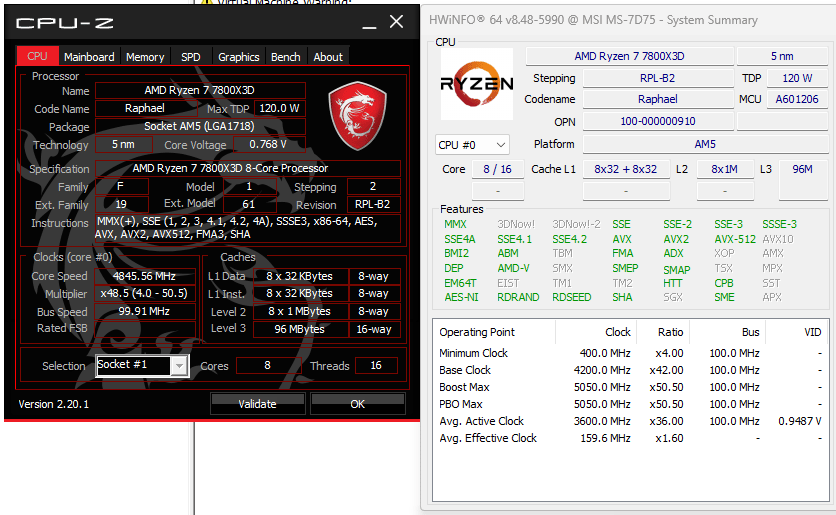Click the Level 2 8 x 1 MBytes value
The image size is (836, 515).
point(300,311)
